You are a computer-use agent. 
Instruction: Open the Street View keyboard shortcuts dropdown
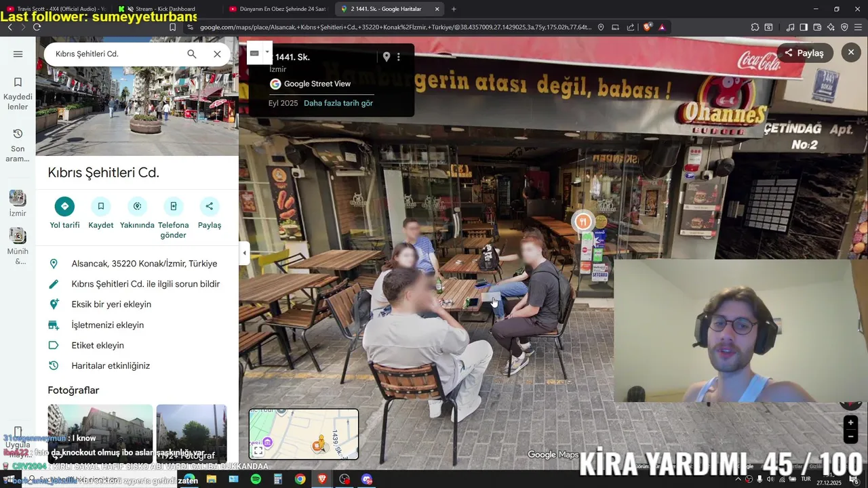[267, 53]
